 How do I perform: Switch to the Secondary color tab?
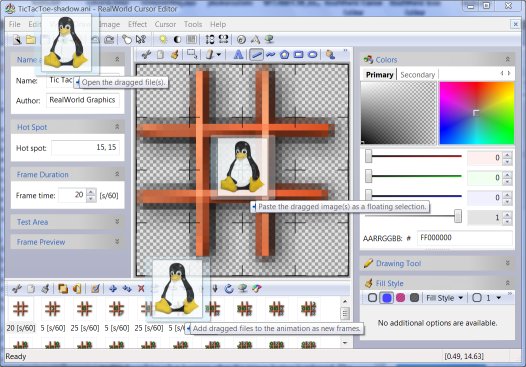click(417, 75)
